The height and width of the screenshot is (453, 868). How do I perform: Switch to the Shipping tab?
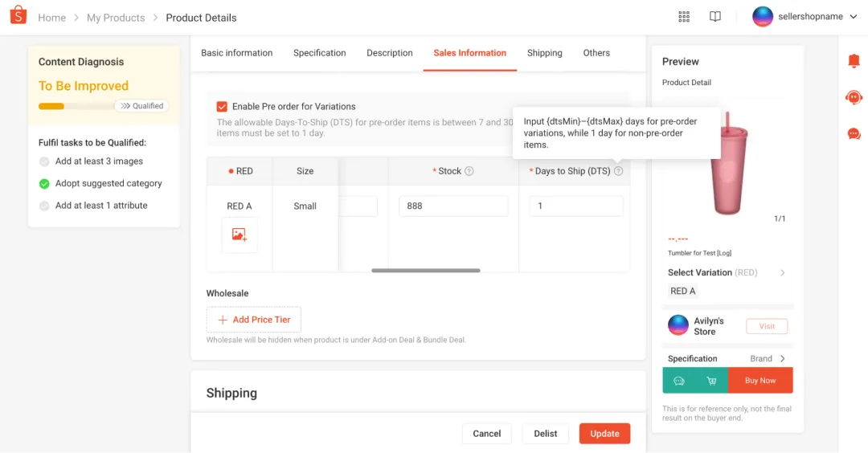(x=544, y=53)
